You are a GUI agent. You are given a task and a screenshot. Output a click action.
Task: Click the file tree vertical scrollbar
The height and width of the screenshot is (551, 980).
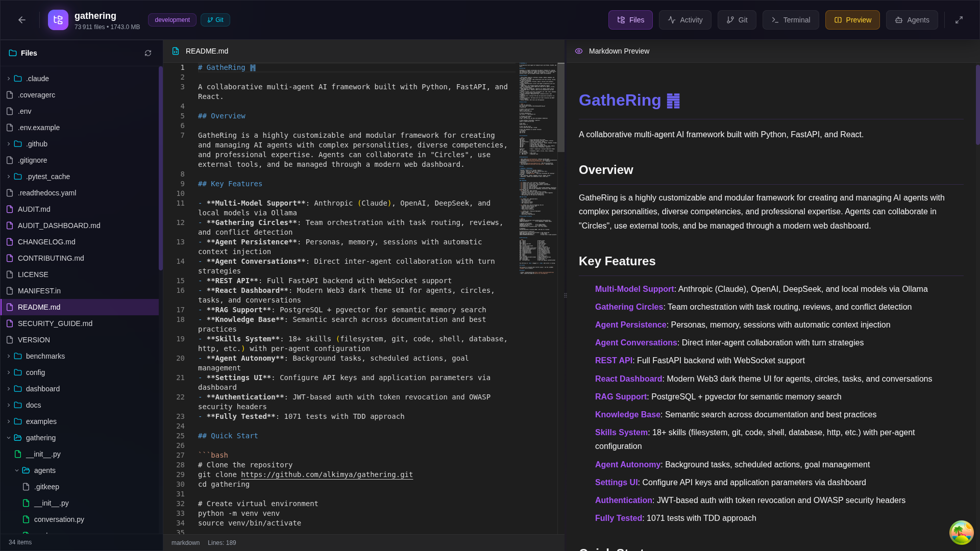tap(161, 168)
